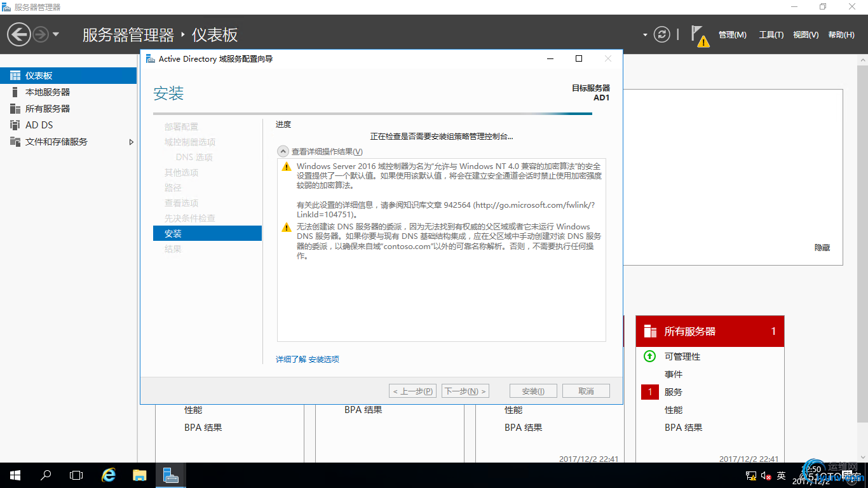Click Server Manager taskbar icon
Image resolution: width=868 pixels, height=488 pixels.
click(170, 475)
